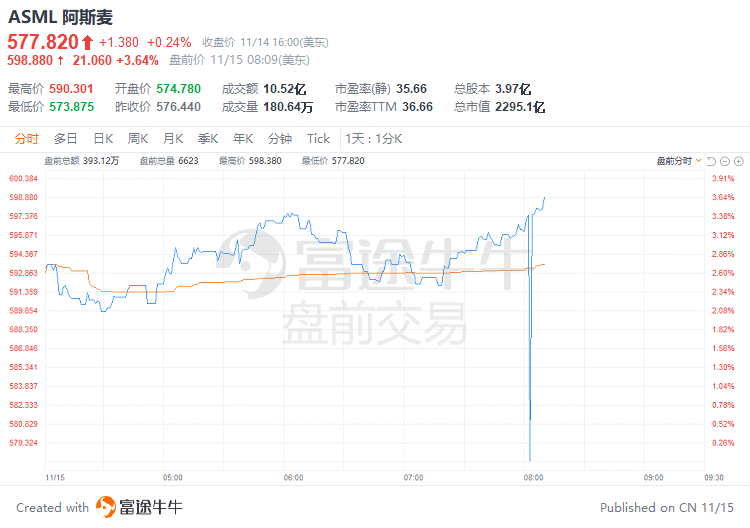Click the 08:00 time axis label

[x=533, y=477]
